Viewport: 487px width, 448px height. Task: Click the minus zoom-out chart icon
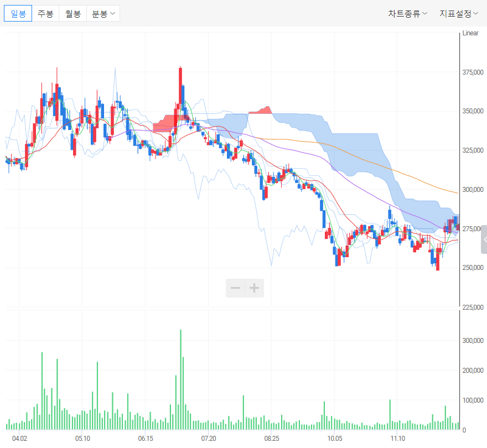pos(235,288)
